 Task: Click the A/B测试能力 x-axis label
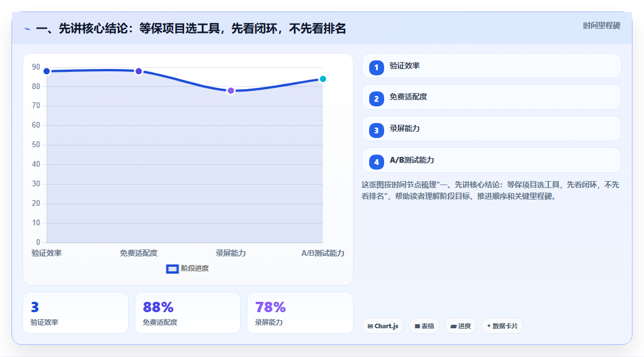click(323, 253)
